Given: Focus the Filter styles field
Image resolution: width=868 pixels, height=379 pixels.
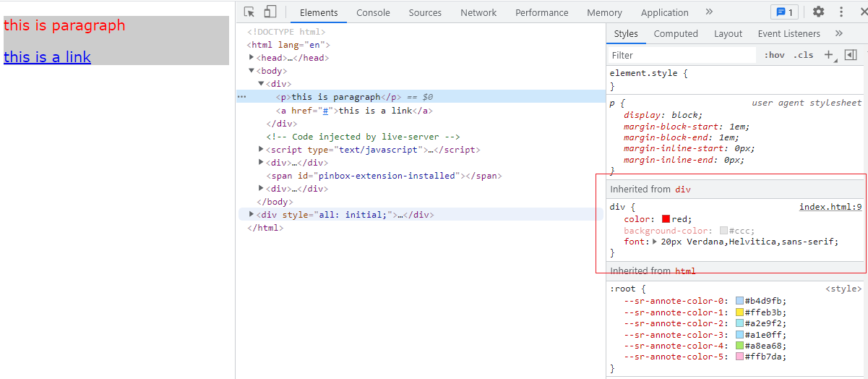Looking at the screenshot, I should pos(682,55).
